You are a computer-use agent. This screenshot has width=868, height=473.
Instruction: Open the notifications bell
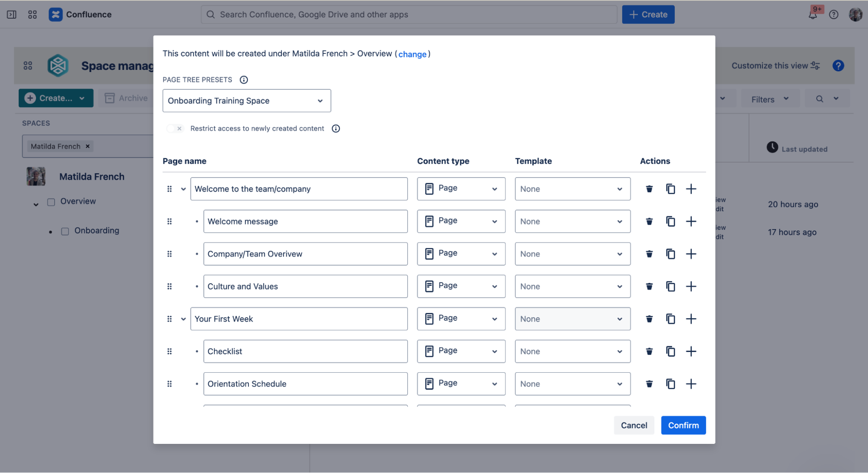813,14
